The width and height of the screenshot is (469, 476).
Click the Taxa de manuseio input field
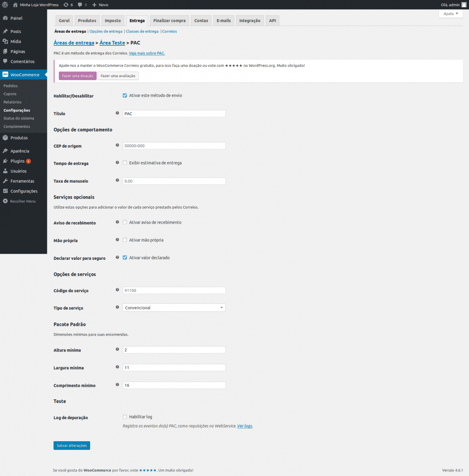(x=173, y=181)
